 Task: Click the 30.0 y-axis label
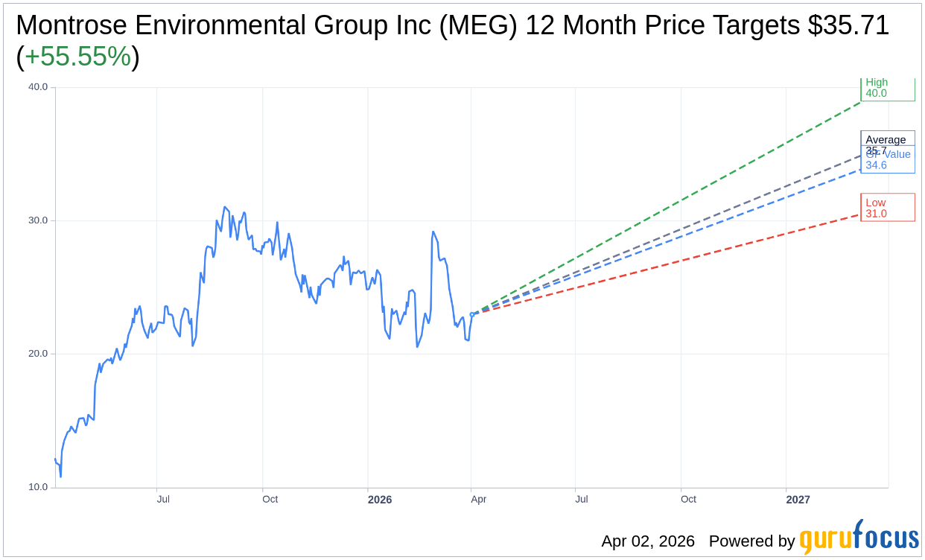pyautogui.click(x=38, y=220)
